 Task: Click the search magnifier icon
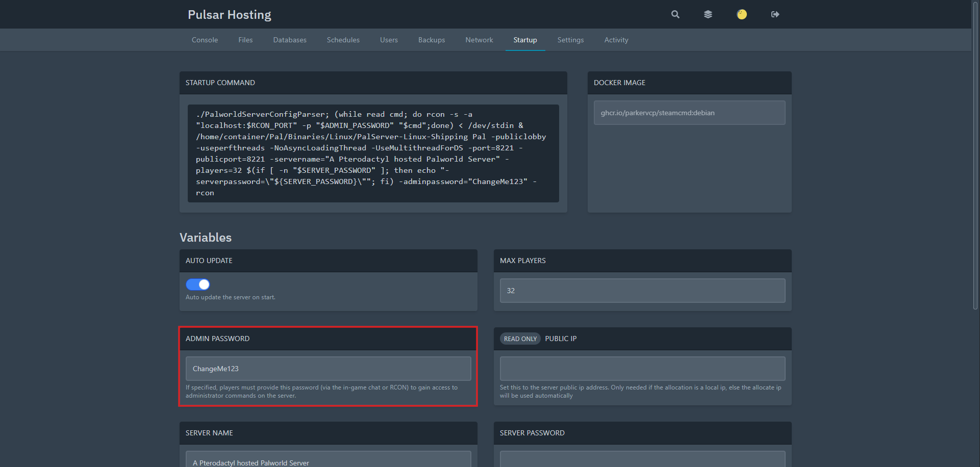[x=675, y=14]
